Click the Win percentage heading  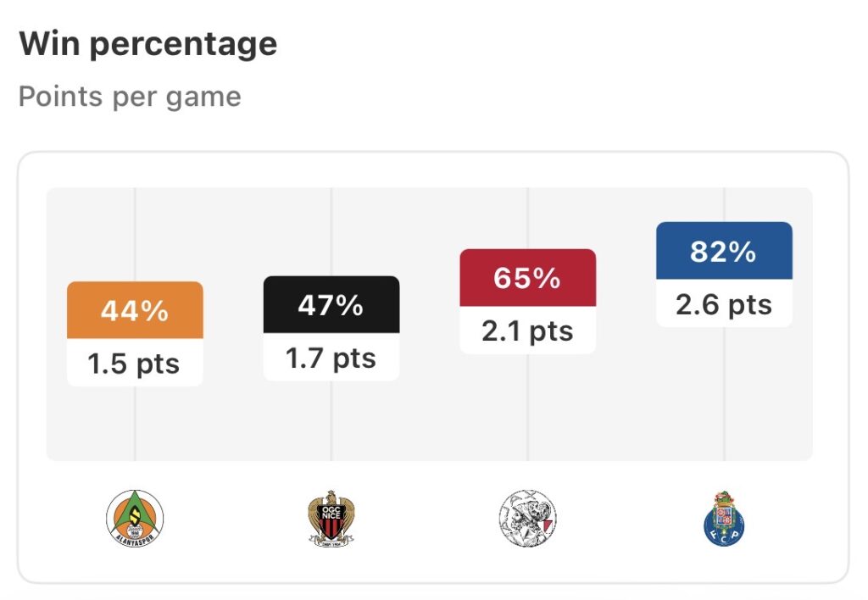pos(148,43)
